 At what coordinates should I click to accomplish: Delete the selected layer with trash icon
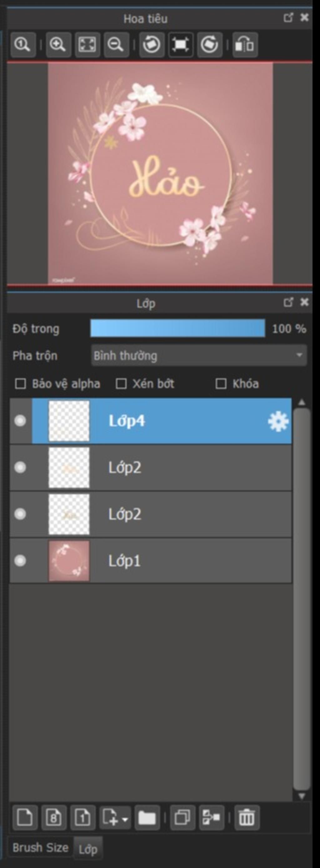247,817
